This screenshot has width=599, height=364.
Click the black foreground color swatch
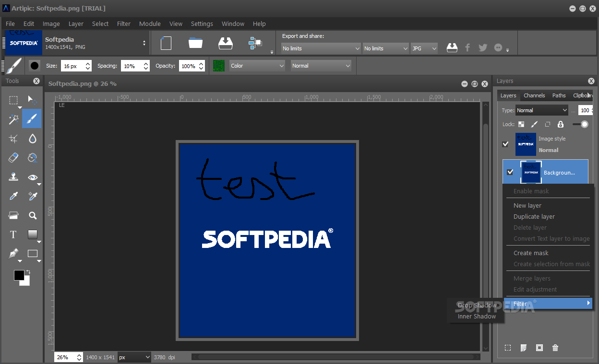tap(19, 275)
